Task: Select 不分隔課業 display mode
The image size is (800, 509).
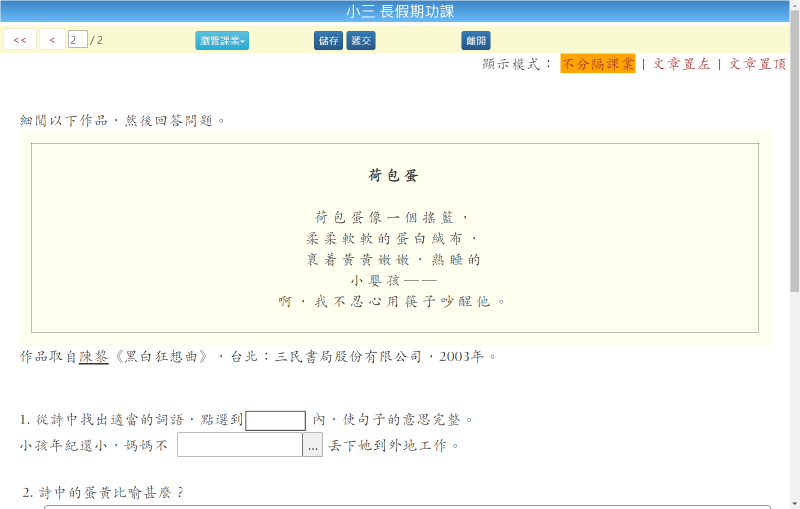Action: click(x=597, y=64)
